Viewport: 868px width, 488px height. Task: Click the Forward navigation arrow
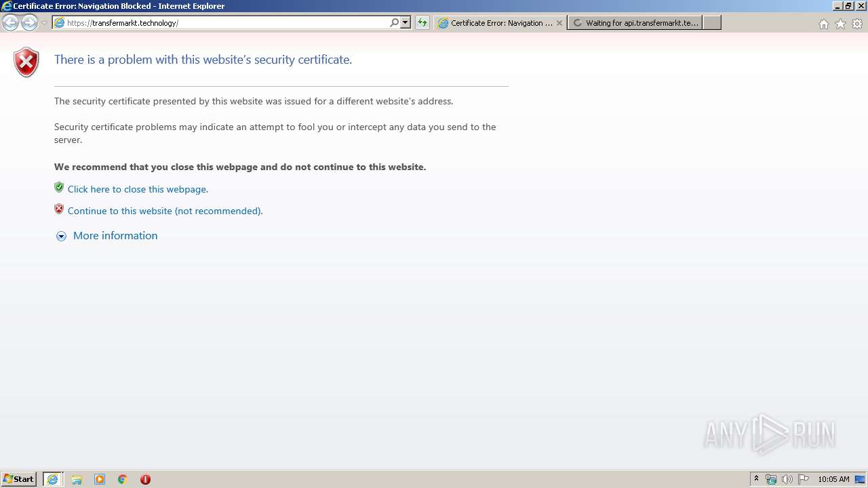[29, 22]
